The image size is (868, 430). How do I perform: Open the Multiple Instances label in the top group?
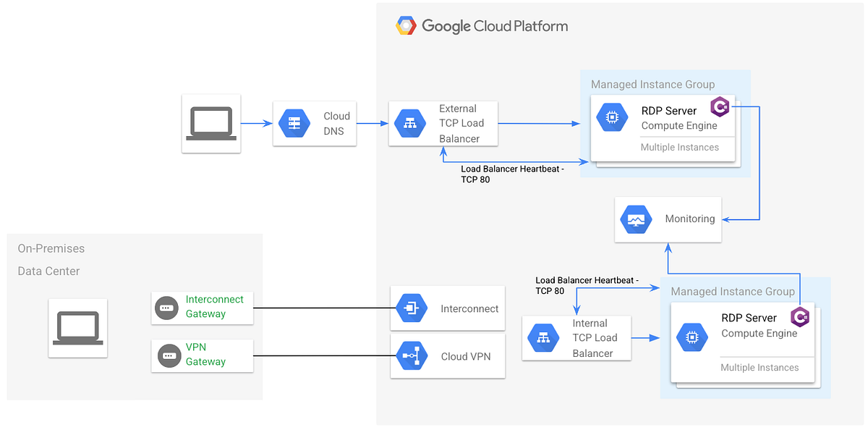tap(680, 147)
